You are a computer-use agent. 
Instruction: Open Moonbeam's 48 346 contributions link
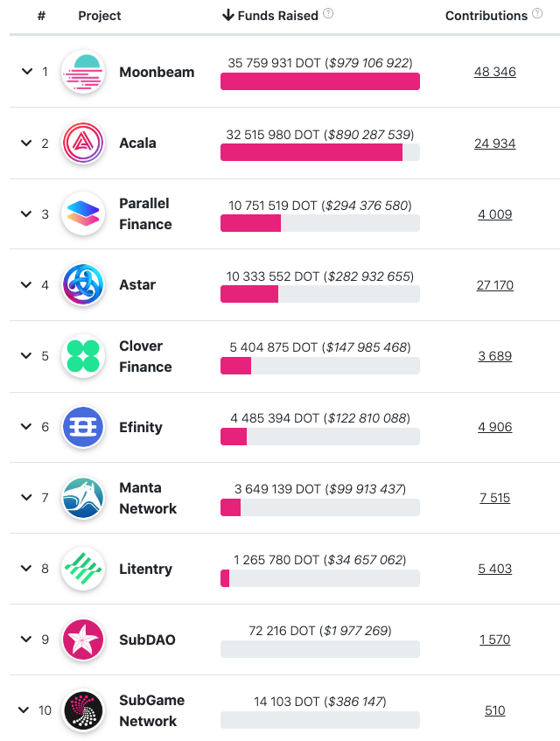click(495, 72)
